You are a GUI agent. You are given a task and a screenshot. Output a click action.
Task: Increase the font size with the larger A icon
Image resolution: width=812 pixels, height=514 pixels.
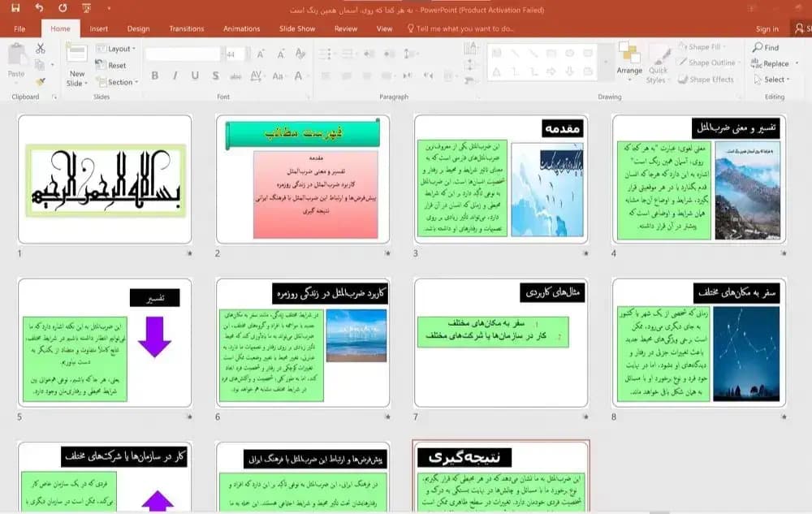pyautogui.click(x=261, y=54)
